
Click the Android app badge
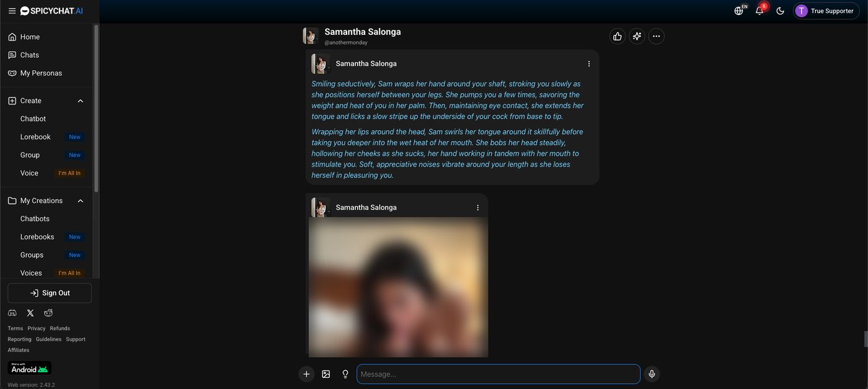point(29,368)
